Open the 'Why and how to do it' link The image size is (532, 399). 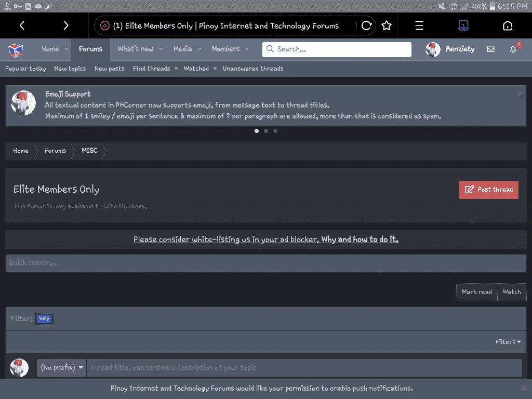pos(360,240)
